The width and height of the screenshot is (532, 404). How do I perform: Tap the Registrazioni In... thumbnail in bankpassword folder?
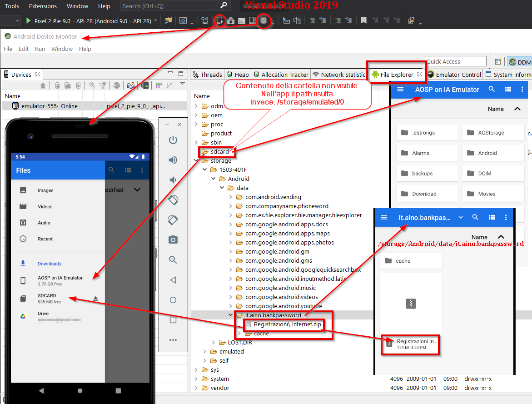tap(410, 345)
